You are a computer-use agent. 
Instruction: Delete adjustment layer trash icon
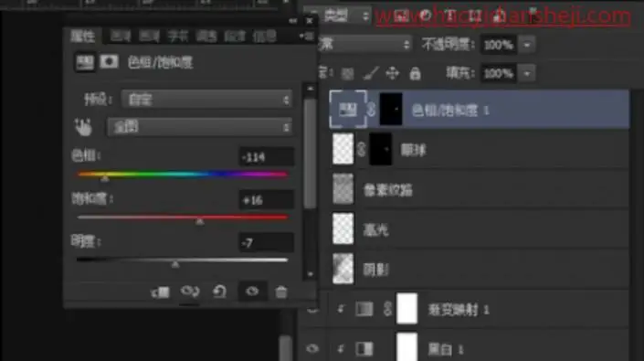tap(281, 292)
